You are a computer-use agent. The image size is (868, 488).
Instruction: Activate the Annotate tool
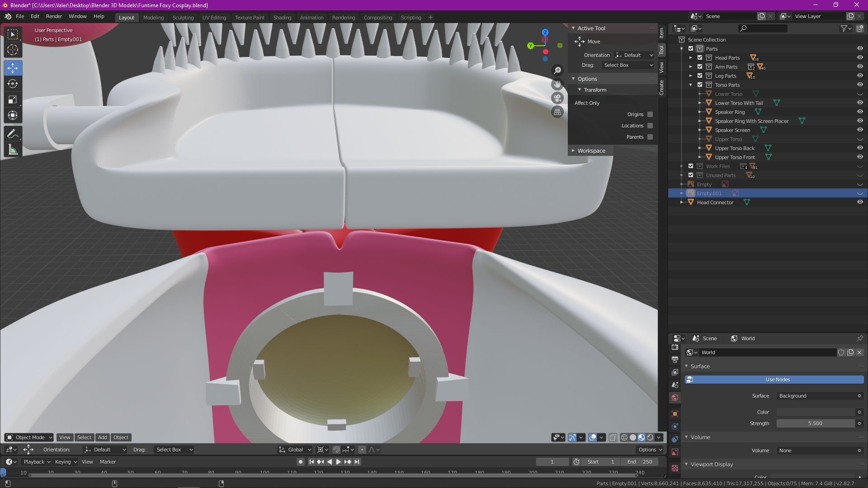(x=13, y=133)
